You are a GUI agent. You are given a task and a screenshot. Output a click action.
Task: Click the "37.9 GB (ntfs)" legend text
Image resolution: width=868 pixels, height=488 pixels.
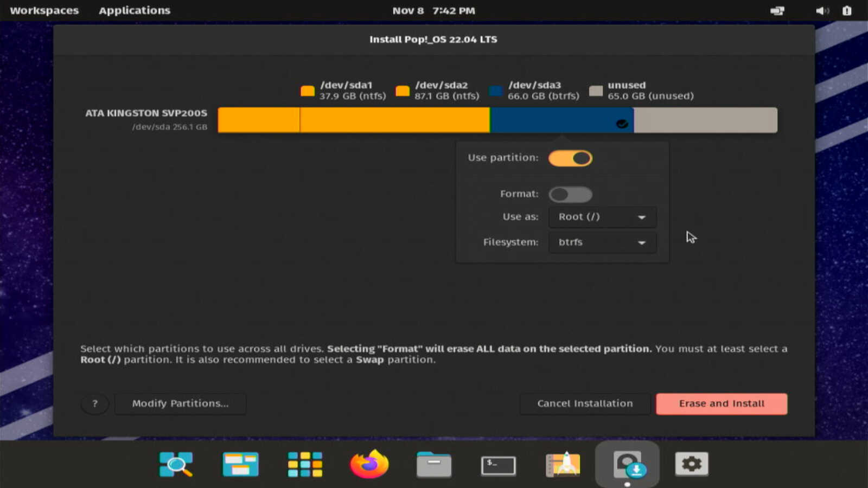(353, 96)
